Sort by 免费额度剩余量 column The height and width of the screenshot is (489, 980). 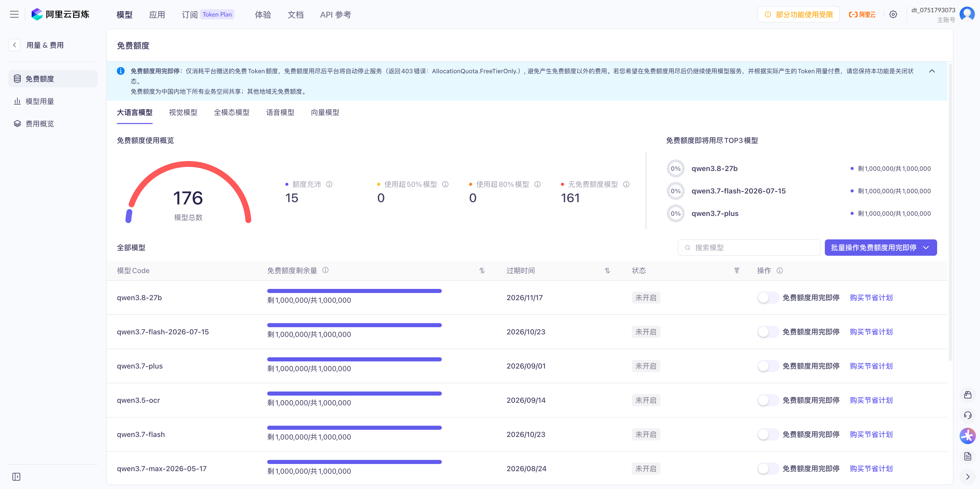482,271
